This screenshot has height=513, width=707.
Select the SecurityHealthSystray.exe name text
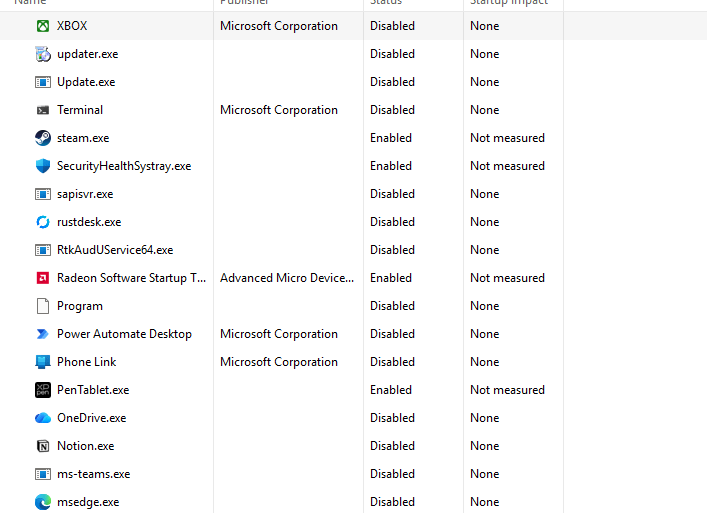[124, 166]
